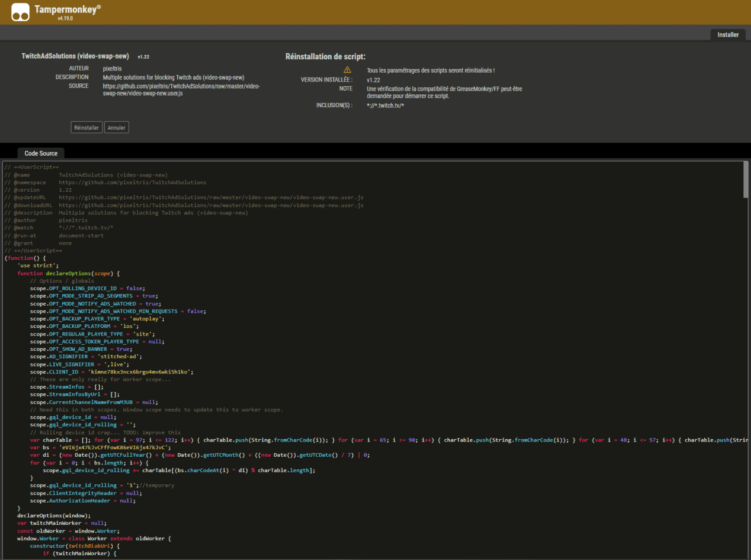Screen dimensions: 751x560
Task: Click the 'use strict' code line
Action: coord(38,266)
